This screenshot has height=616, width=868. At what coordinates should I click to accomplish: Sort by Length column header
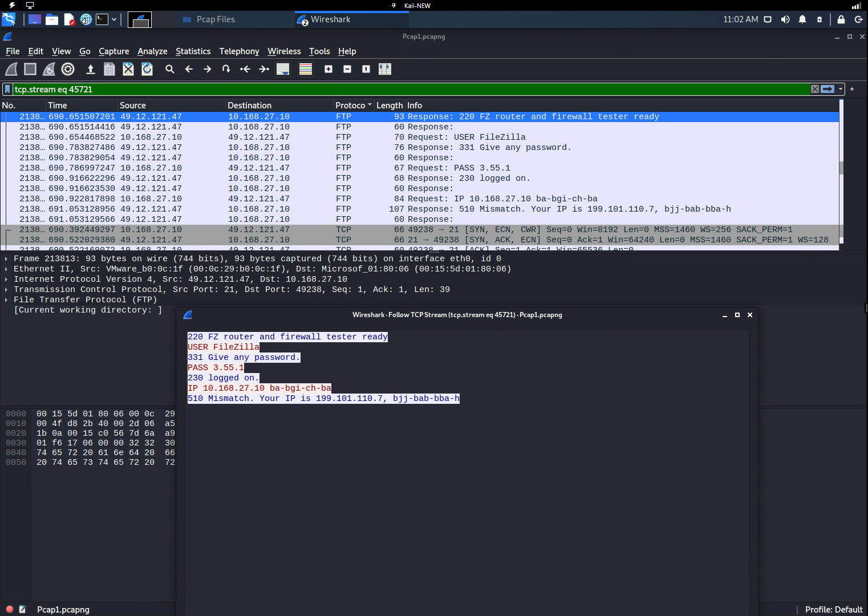click(390, 106)
